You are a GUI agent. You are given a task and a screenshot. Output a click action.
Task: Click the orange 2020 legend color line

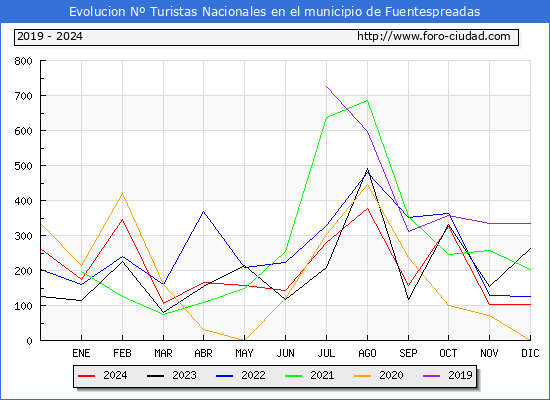coord(362,376)
